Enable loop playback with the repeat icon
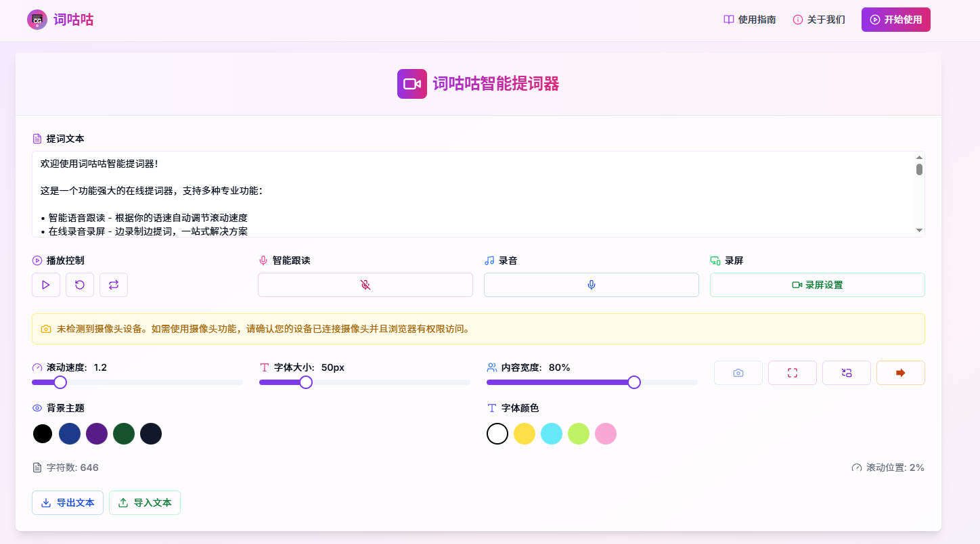Viewport: 980px width, 544px height. click(x=114, y=284)
